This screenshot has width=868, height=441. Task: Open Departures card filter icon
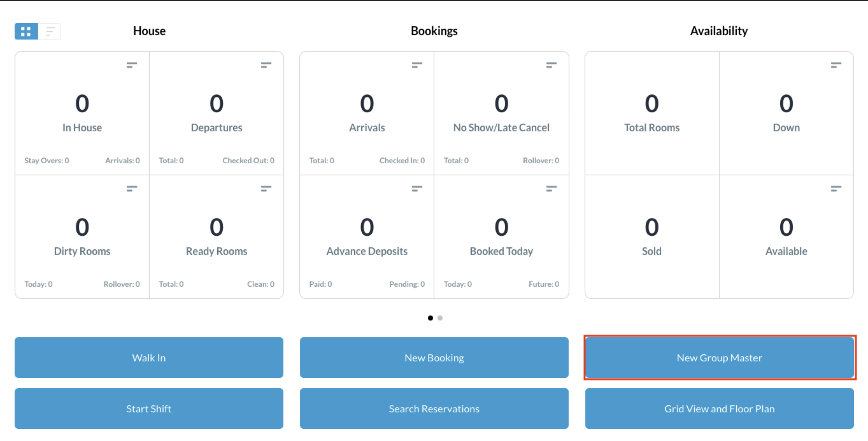pyautogui.click(x=266, y=65)
